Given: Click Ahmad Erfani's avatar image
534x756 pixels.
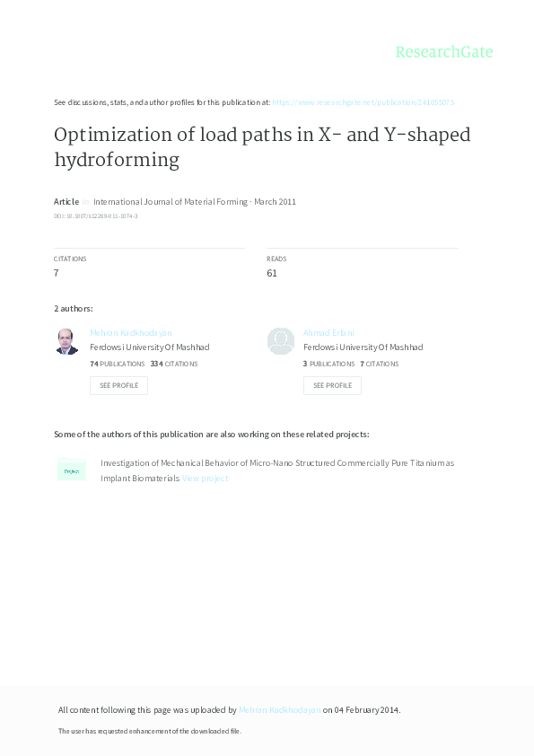Looking at the screenshot, I should click(280, 341).
